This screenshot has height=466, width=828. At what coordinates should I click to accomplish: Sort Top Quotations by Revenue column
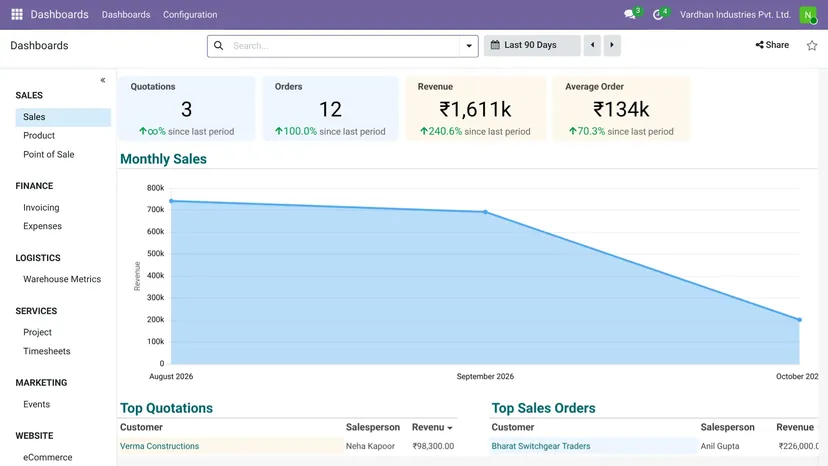click(x=432, y=427)
